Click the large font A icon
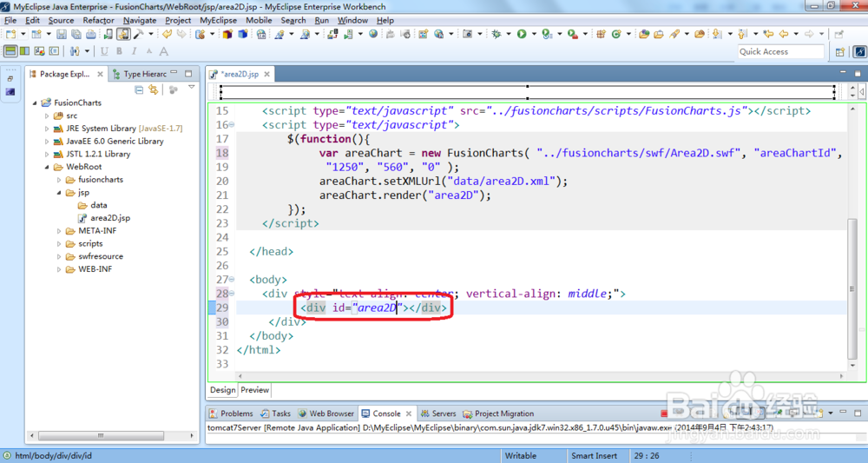The width and height of the screenshot is (868, 463). (x=164, y=51)
